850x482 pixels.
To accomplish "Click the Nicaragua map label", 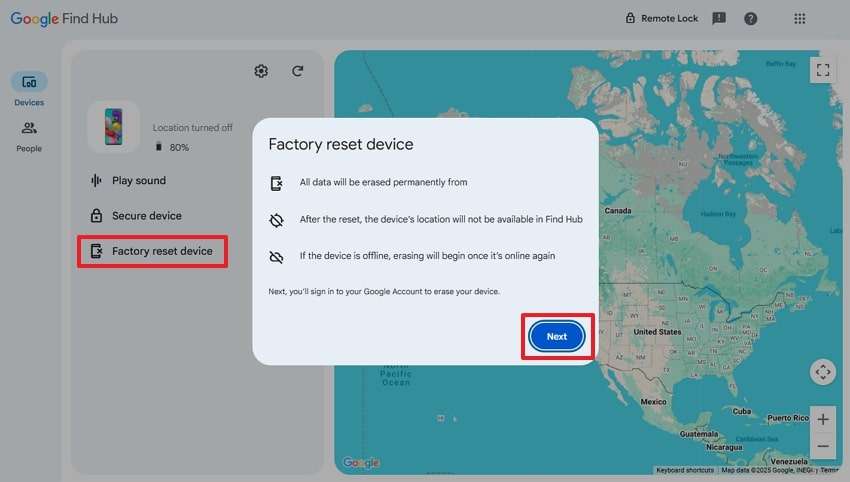I will click(724, 447).
